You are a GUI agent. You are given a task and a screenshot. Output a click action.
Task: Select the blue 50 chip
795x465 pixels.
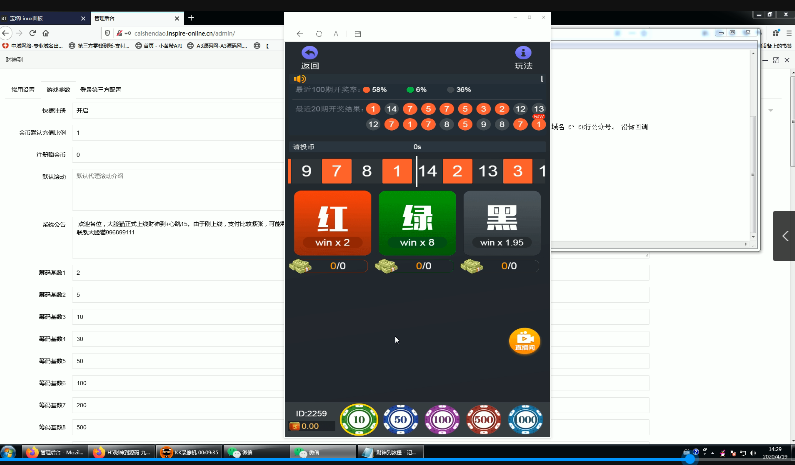400,420
